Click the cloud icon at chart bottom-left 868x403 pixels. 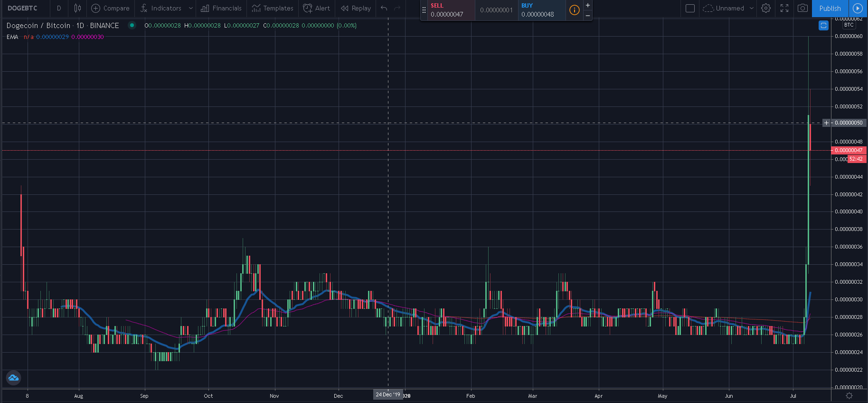coord(13,378)
